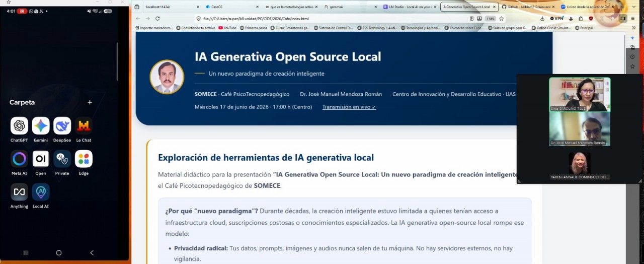
Task: Switch to the GitHub tab
Action: click(527, 7)
